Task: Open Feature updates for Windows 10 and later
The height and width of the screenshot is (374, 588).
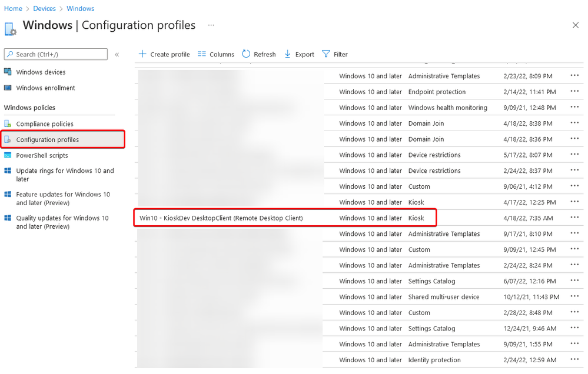Action: point(63,198)
